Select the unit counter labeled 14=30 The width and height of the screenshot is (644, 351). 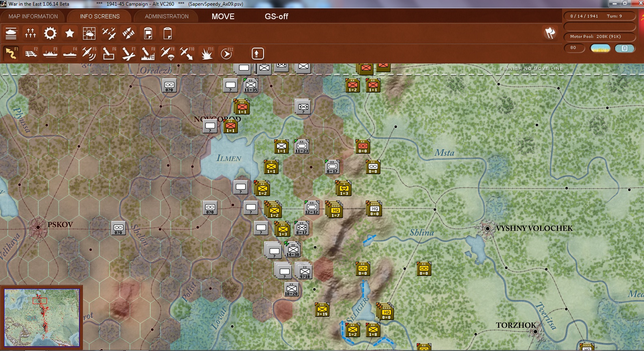(x=292, y=249)
